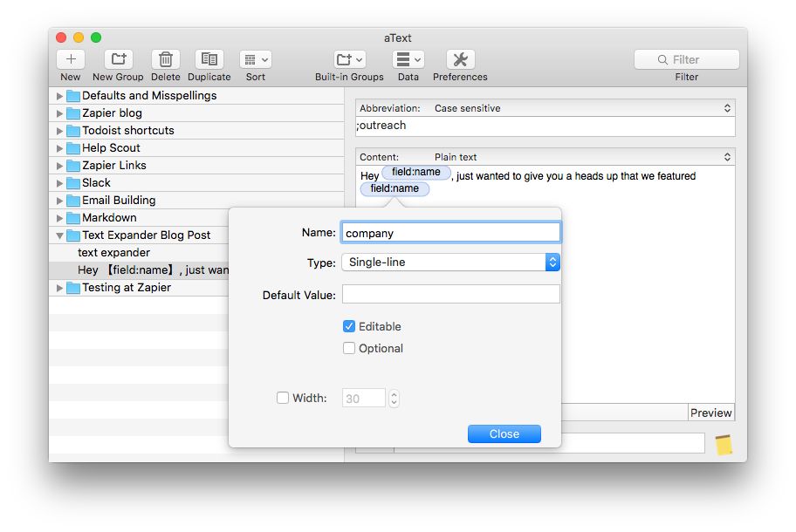Image resolution: width=796 pixels, height=532 pixels.
Task: Select the 'Hey [field:name]' snippet row
Action: [139, 269]
